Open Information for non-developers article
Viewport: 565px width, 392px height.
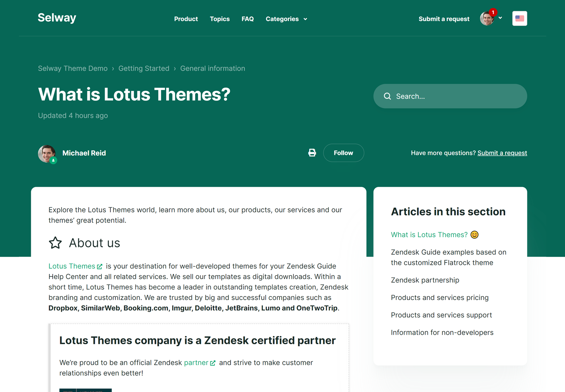click(x=442, y=332)
